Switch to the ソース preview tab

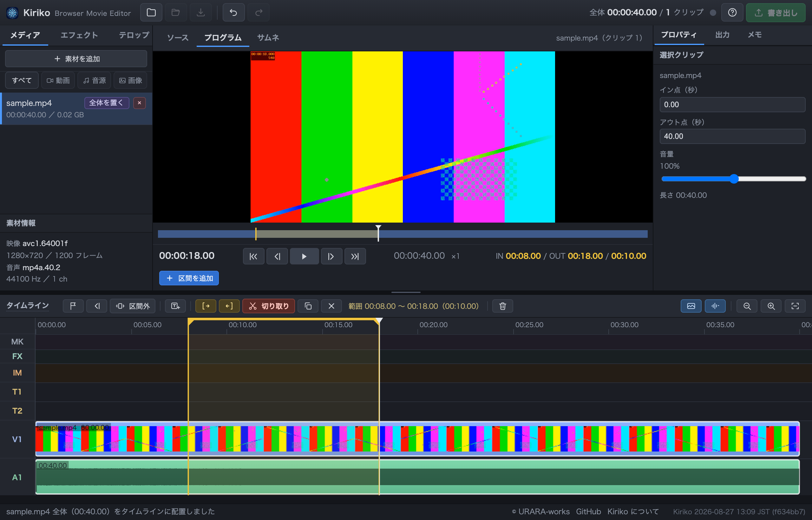point(178,37)
